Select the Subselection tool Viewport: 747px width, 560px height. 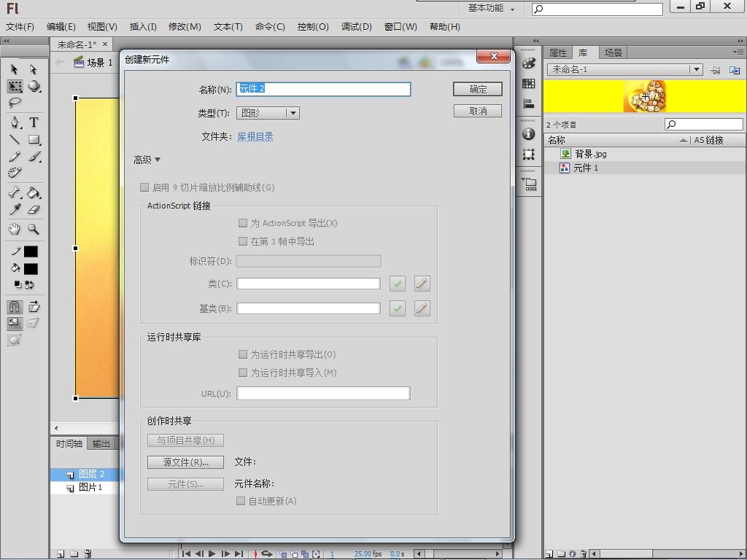click(33, 69)
